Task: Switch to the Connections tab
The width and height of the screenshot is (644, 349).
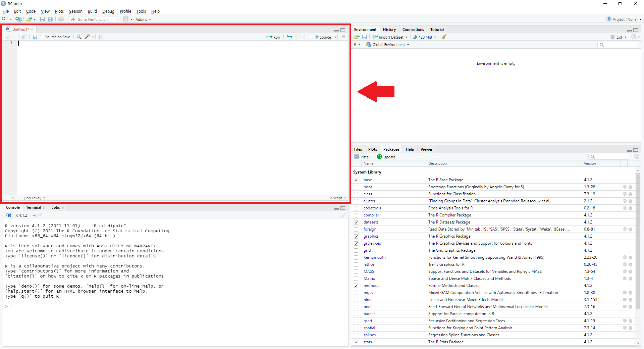Action: coord(413,30)
